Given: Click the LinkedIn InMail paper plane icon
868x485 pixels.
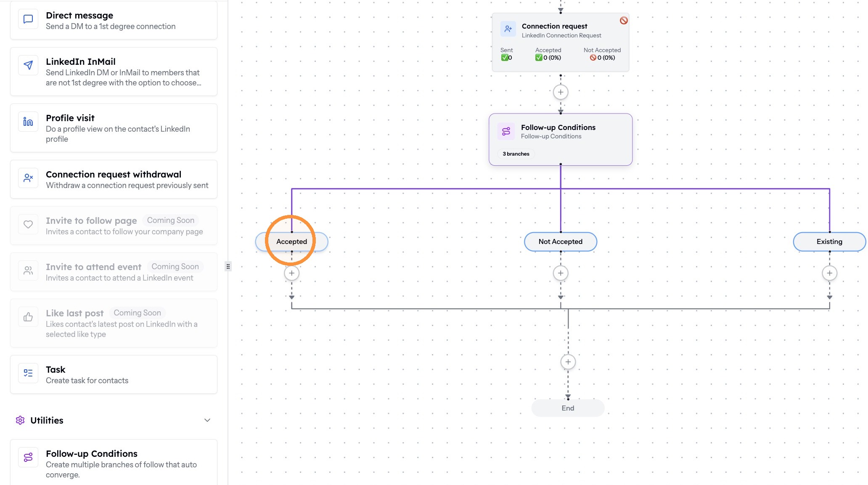Looking at the screenshot, I should (28, 65).
